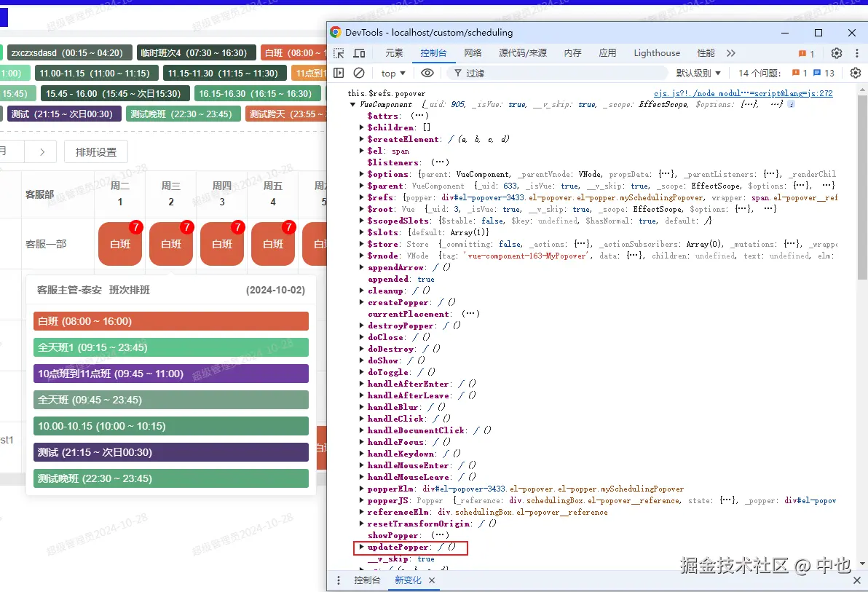Create a live expression with eye icon

click(x=427, y=73)
